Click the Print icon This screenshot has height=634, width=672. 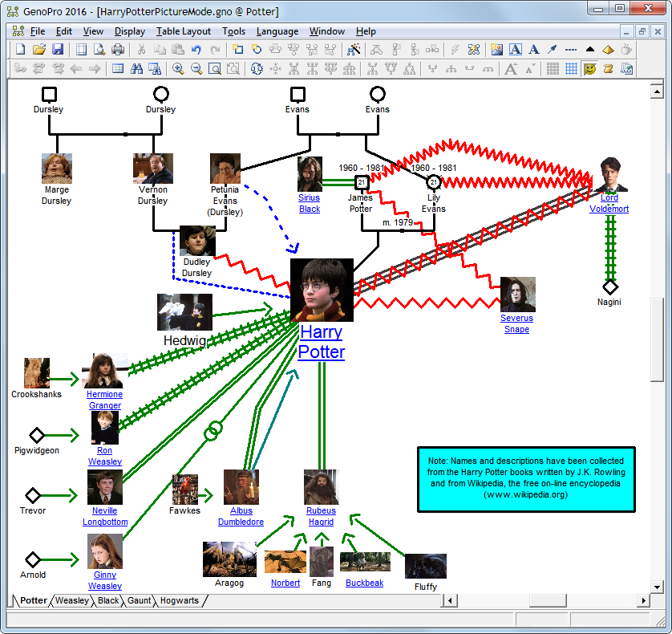pos(118,50)
